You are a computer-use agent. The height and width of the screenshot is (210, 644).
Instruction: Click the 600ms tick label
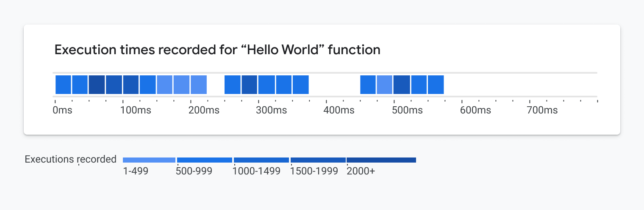(476, 111)
